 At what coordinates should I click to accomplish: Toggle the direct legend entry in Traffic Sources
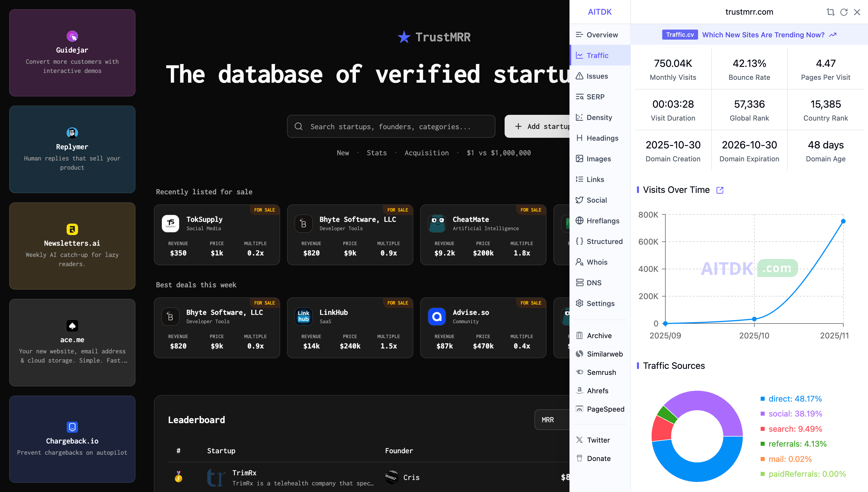tap(794, 399)
